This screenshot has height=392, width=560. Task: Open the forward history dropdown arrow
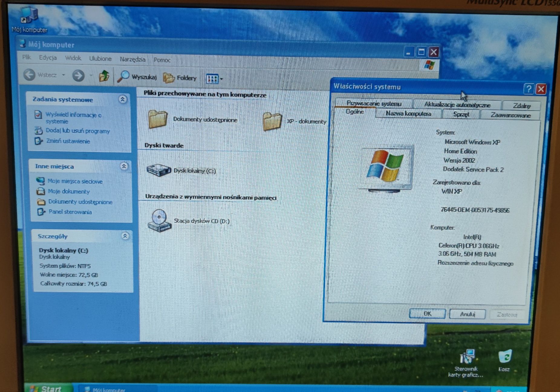pos(91,76)
